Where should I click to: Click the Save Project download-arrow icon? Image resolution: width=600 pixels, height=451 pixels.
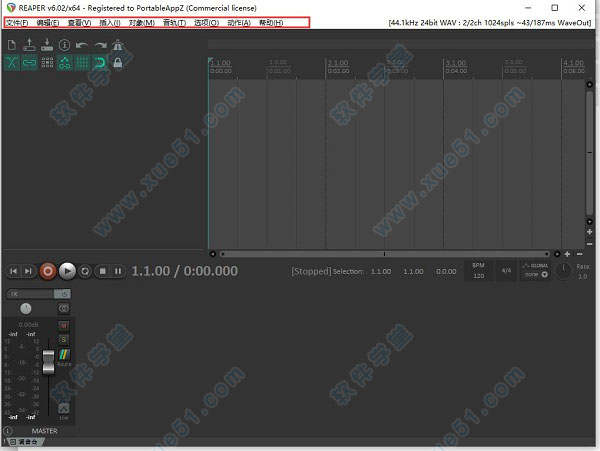tap(47, 45)
